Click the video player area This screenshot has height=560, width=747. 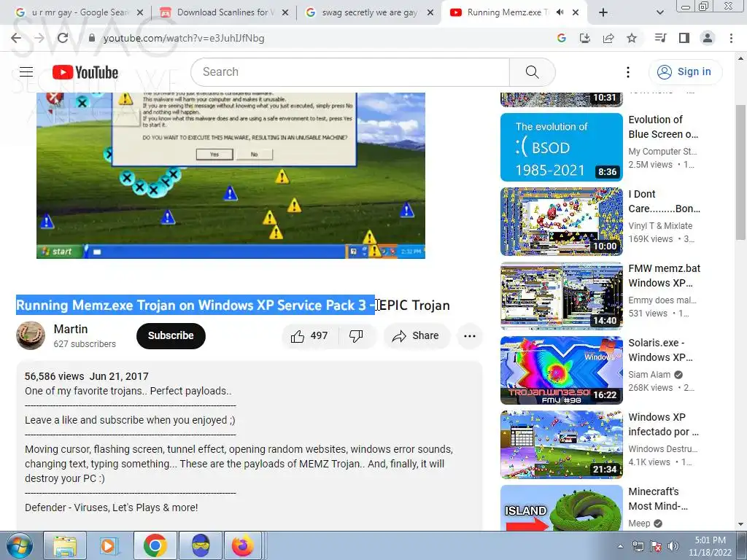(231, 176)
